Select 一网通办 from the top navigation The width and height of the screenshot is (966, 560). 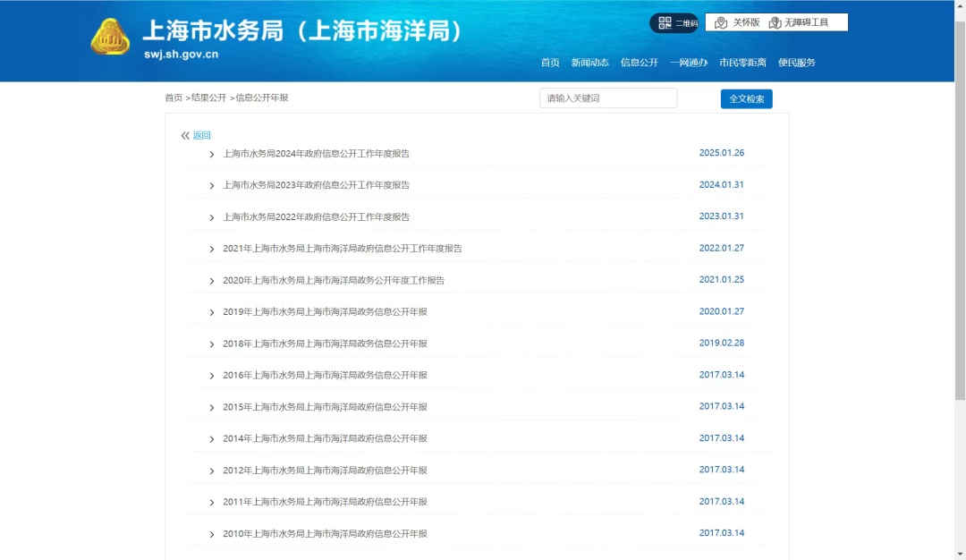click(x=688, y=63)
